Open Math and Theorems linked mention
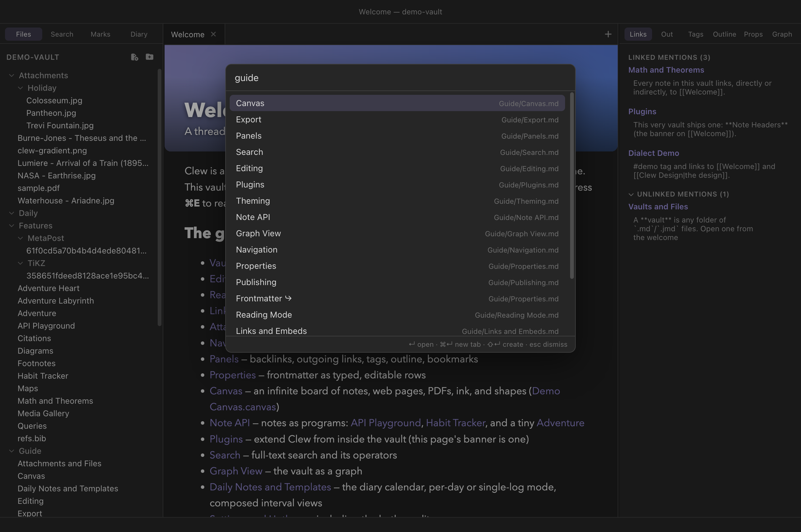The width and height of the screenshot is (801, 532). [666, 70]
